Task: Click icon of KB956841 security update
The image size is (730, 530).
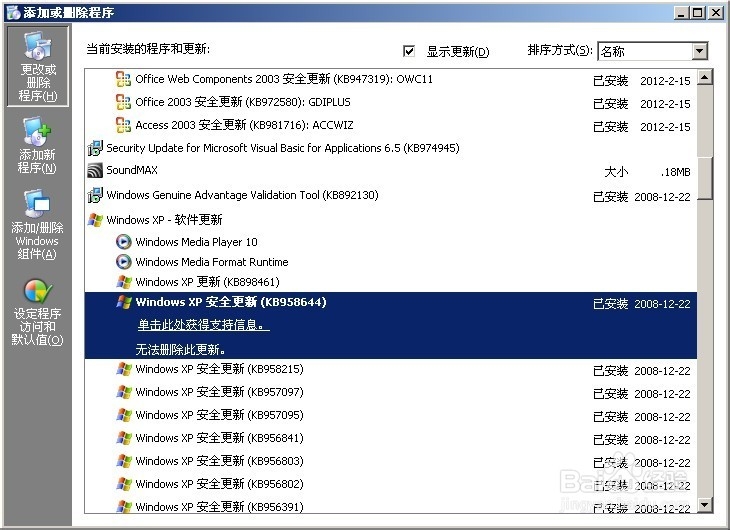Action: point(123,438)
